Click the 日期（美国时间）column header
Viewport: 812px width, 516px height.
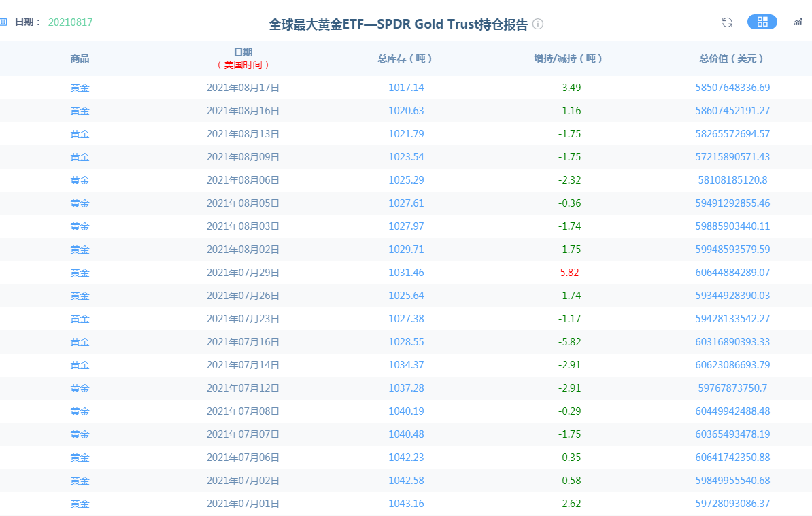(x=243, y=58)
